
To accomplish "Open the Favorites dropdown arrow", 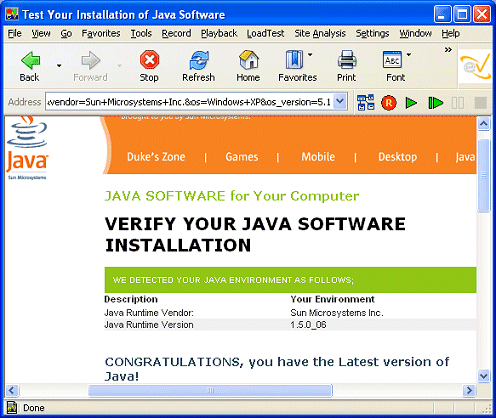I will (x=310, y=55).
